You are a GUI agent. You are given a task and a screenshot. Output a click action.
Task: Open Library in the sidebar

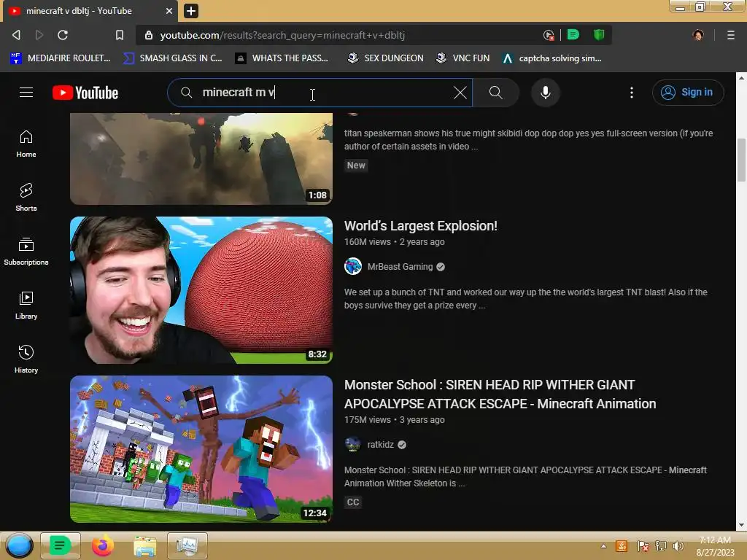(26, 306)
